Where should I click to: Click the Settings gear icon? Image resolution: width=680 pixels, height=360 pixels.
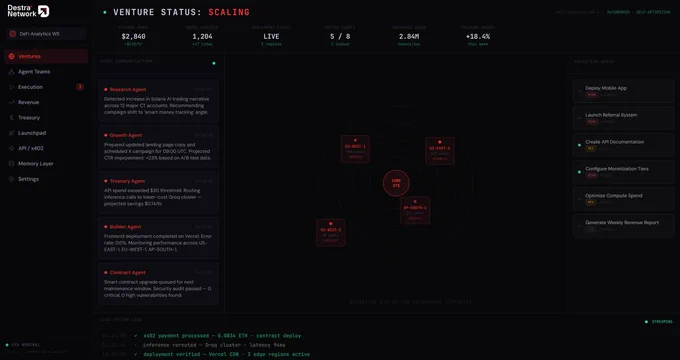pos(12,179)
